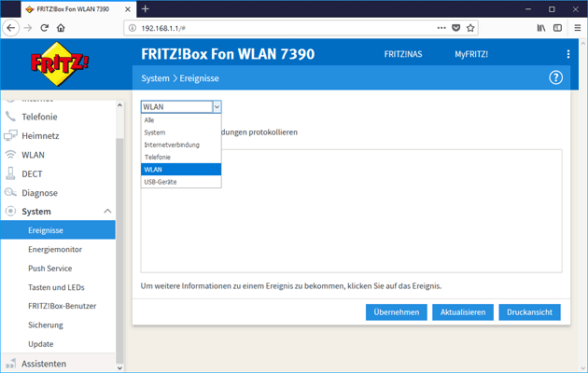Open the Firefox hamburger menu

pos(578,28)
